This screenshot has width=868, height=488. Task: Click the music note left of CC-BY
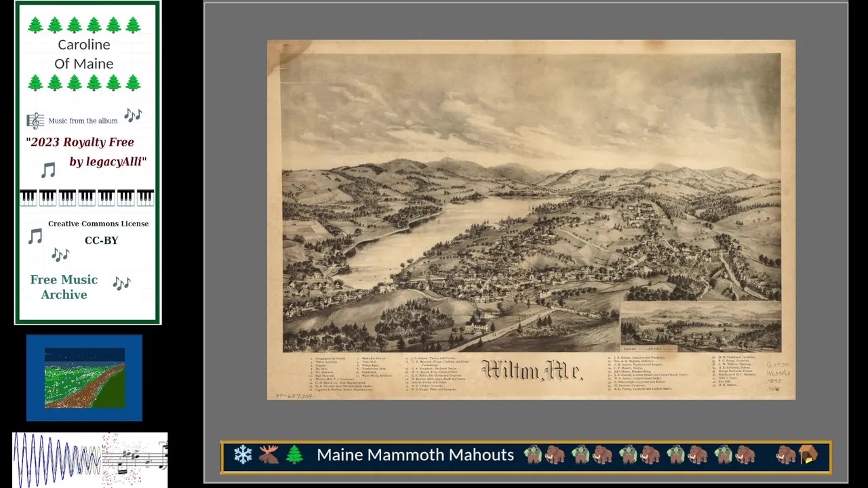click(35, 236)
